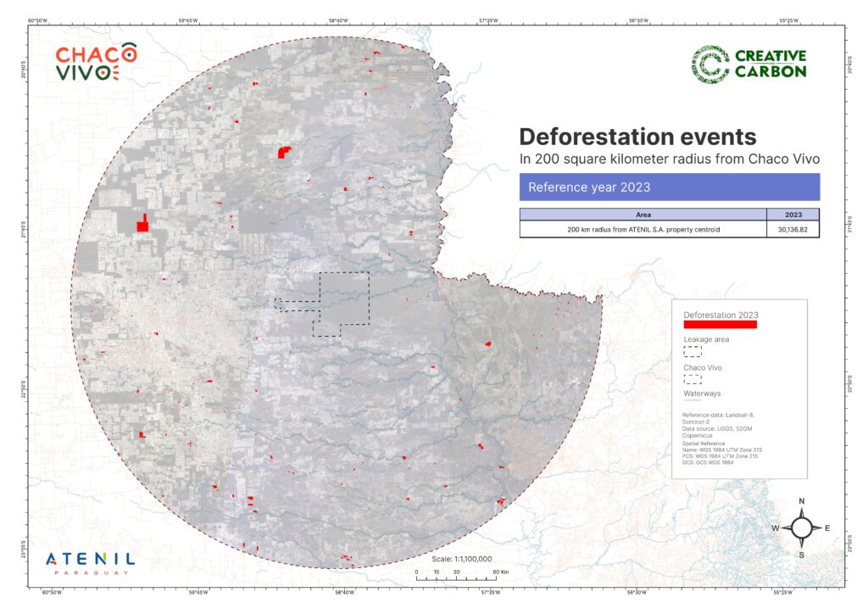Click the Spatial Reference text in legend
868x614 pixels.
pyautogui.click(x=702, y=443)
